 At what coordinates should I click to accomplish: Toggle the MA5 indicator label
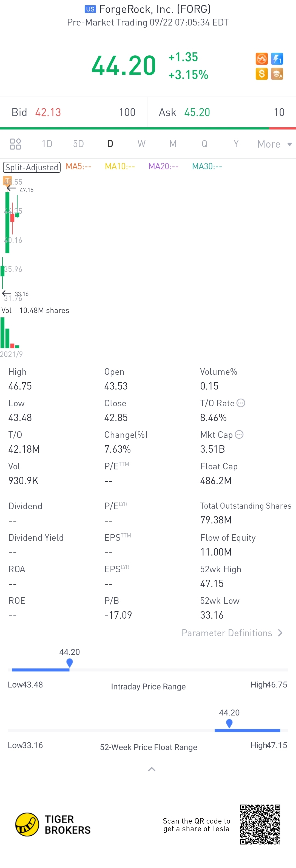[x=78, y=167]
